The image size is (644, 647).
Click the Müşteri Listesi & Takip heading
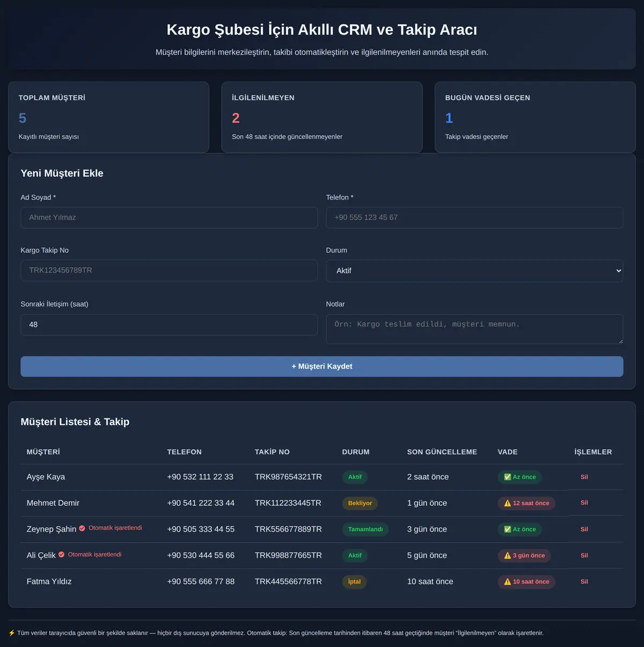coord(75,422)
